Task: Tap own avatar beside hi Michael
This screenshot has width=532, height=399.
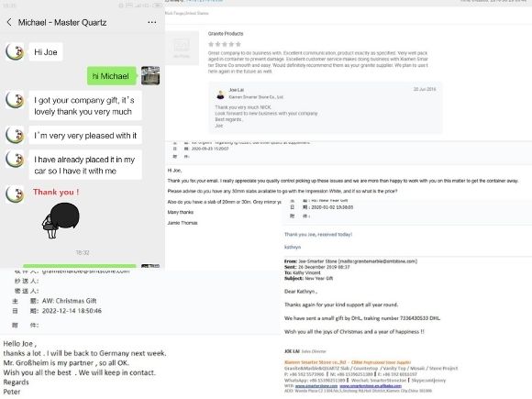Action: tap(150, 75)
